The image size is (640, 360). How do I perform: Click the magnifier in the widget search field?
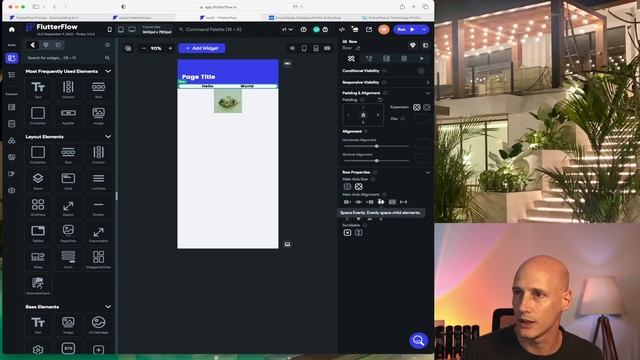[x=107, y=58]
